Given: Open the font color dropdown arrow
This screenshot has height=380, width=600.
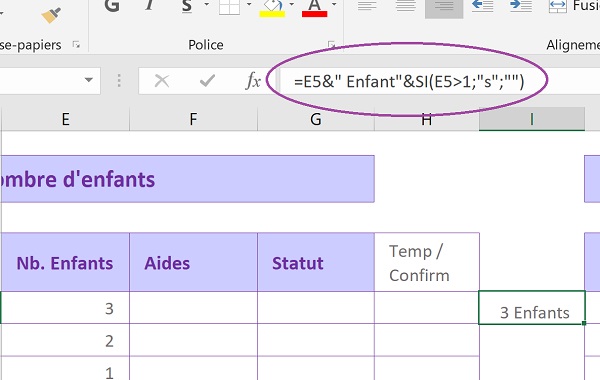Looking at the screenshot, I should (334, 5).
